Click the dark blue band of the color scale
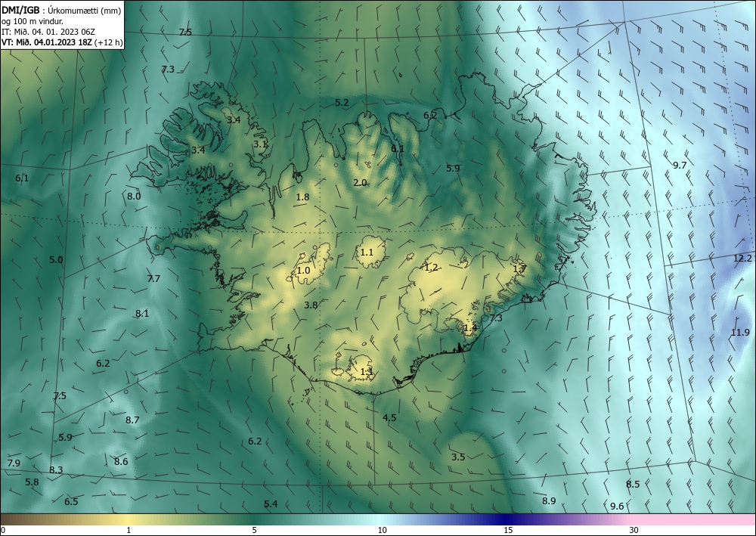The image size is (756, 536). coord(503,519)
